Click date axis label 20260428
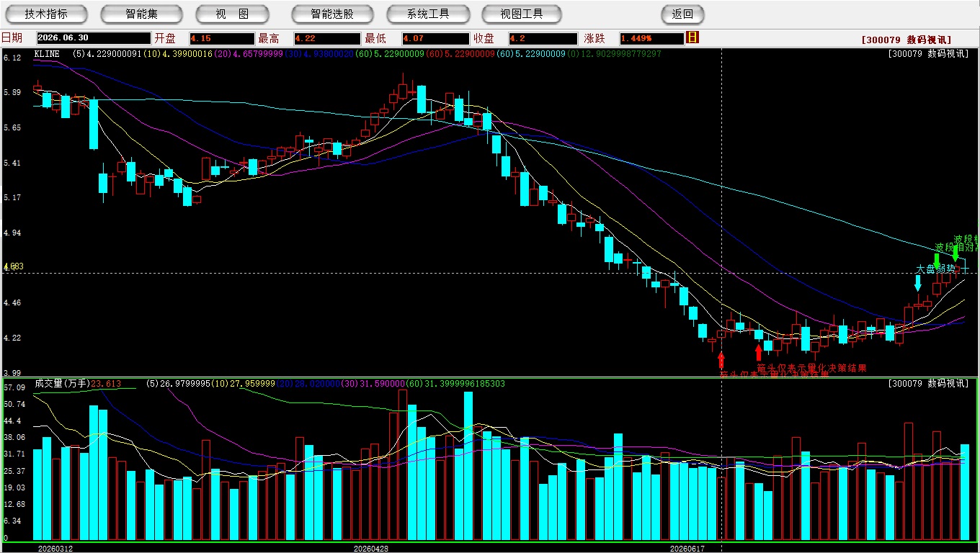Image resolution: width=980 pixels, height=553 pixels. coord(371,548)
